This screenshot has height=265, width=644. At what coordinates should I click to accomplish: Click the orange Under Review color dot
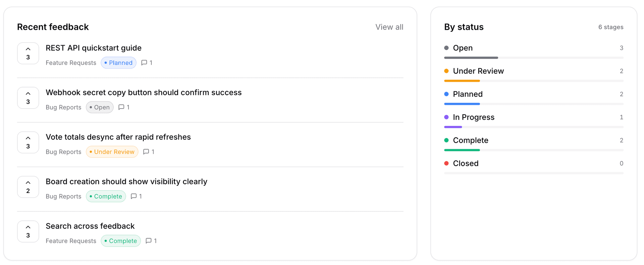click(x=446, y=71)
